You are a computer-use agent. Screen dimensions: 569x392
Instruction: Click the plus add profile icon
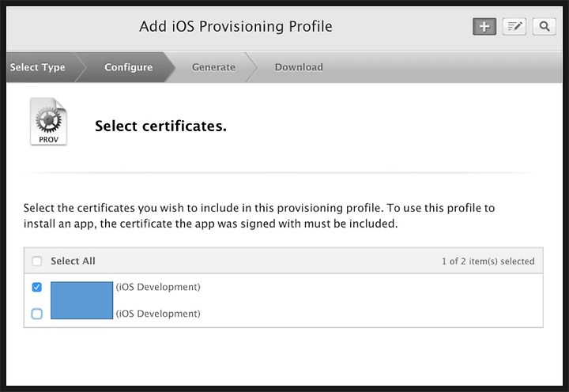point(484,27)
